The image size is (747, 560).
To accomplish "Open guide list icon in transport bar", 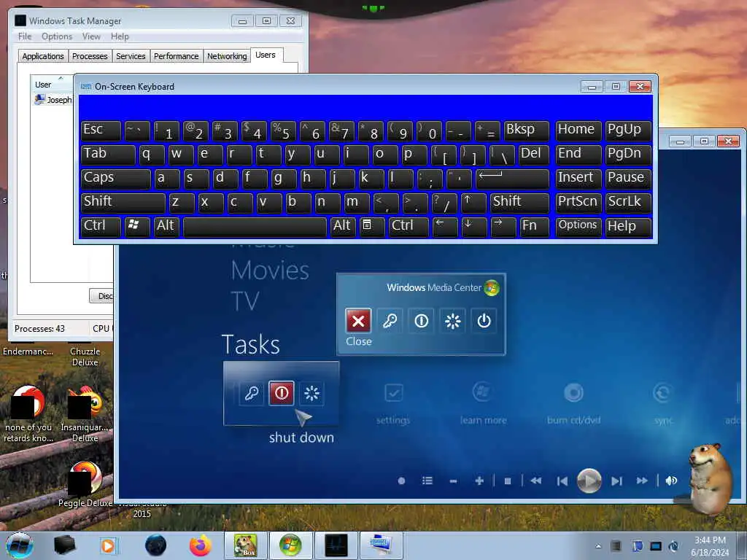I will click(x=427, y=481).
